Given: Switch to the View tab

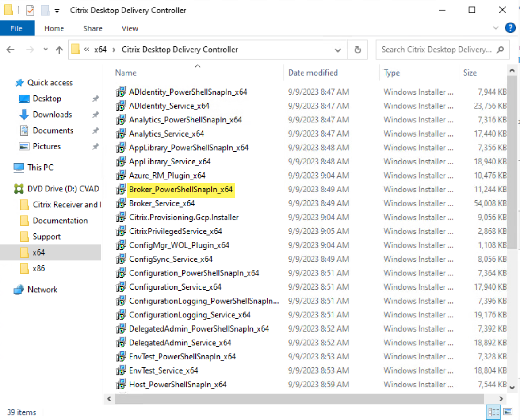Looking at the screenshot, I should coord(130,28).
